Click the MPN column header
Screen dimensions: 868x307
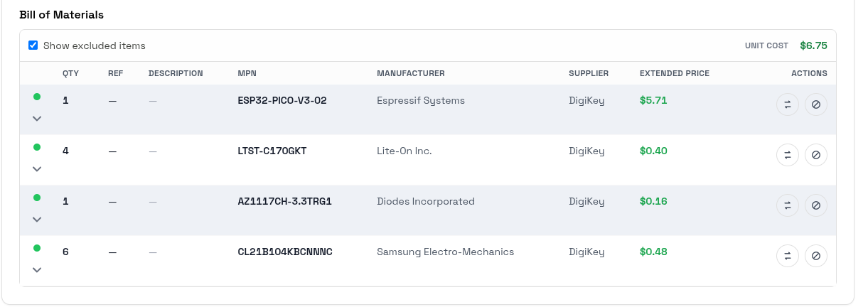(x=247, y=73)
